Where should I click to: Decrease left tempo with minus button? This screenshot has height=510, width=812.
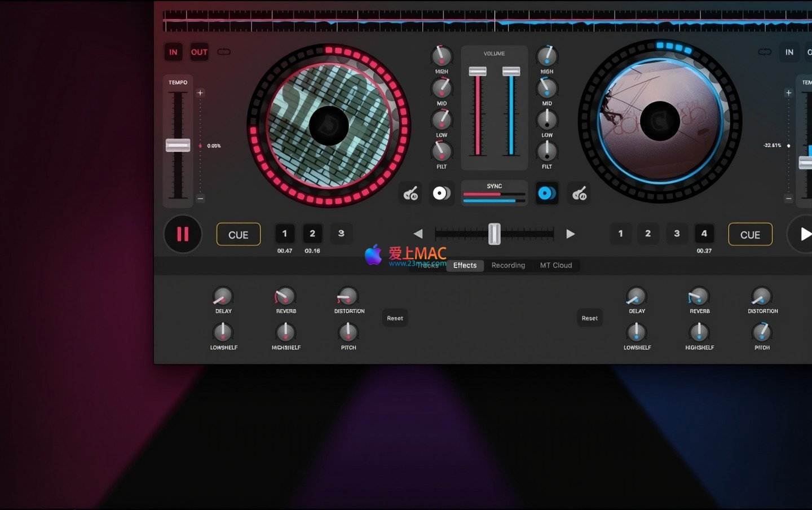click(x=200, y=198)
